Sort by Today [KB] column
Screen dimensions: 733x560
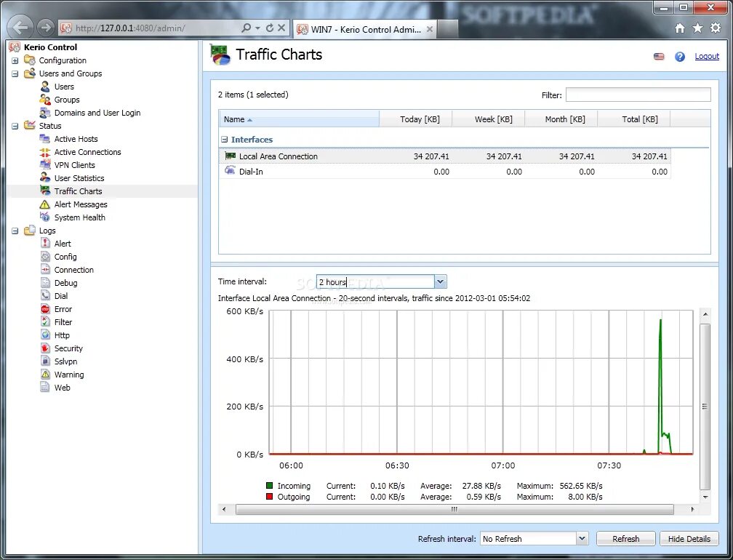tap(416, 119)
